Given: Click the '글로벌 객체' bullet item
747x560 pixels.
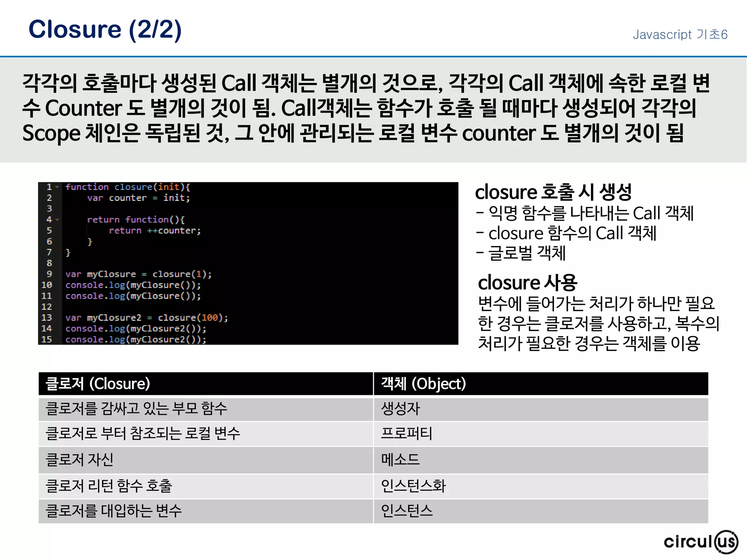Looking at the screenshot, I should [527, 253].
